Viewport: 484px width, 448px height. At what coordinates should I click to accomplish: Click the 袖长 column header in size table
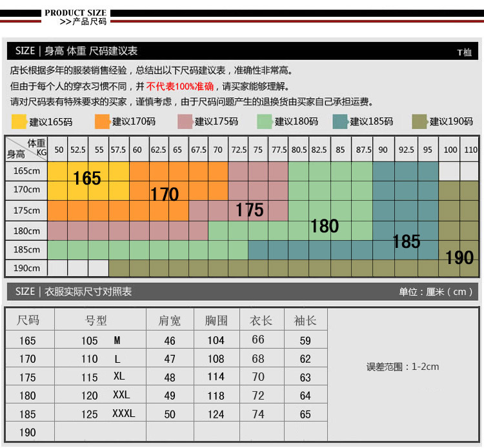point(305,320)
